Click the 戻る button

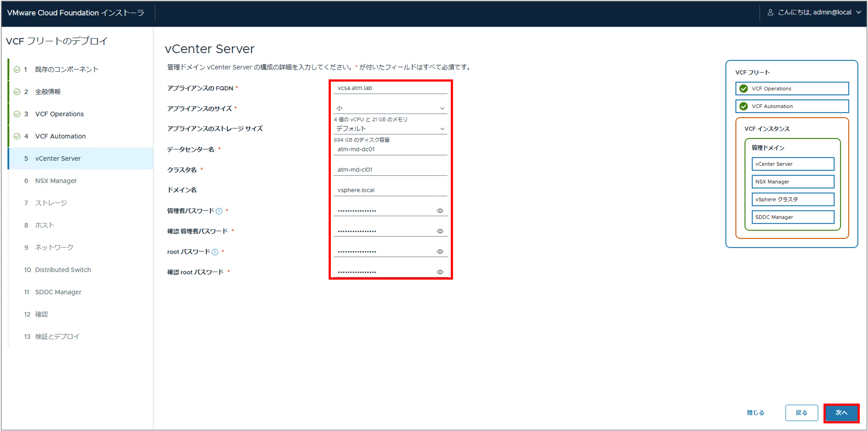click(801, 413)
